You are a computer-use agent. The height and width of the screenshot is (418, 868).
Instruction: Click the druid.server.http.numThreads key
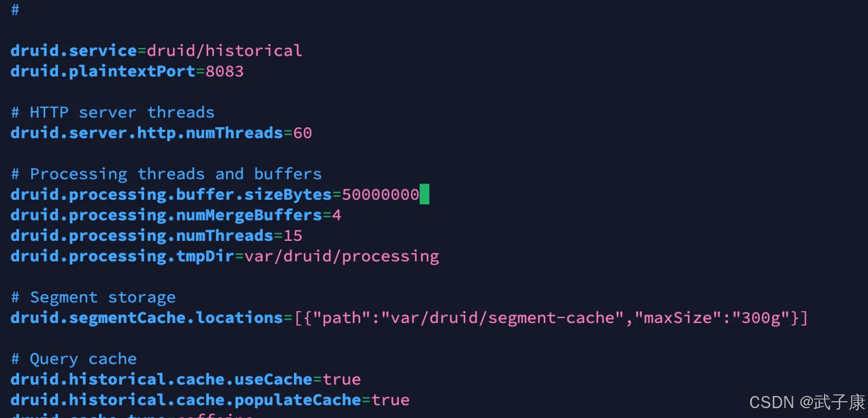point(146,133)
